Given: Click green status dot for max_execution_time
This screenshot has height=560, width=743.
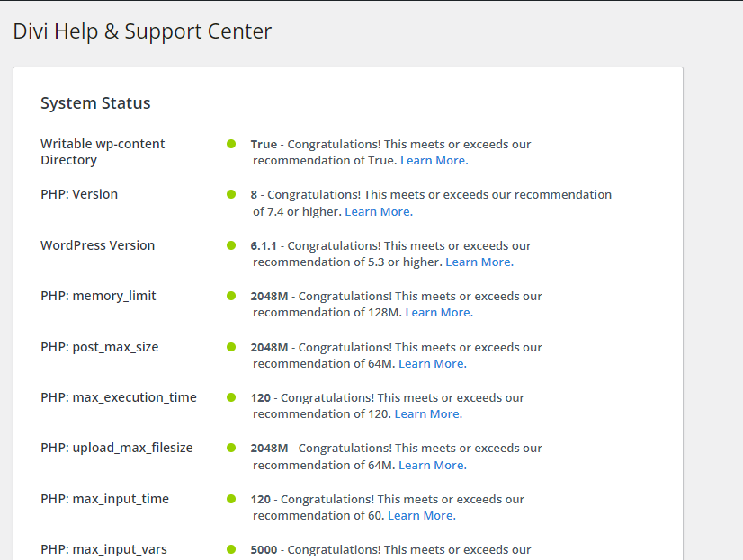Looking at the screenshot, I should click(x=231, y=397).
